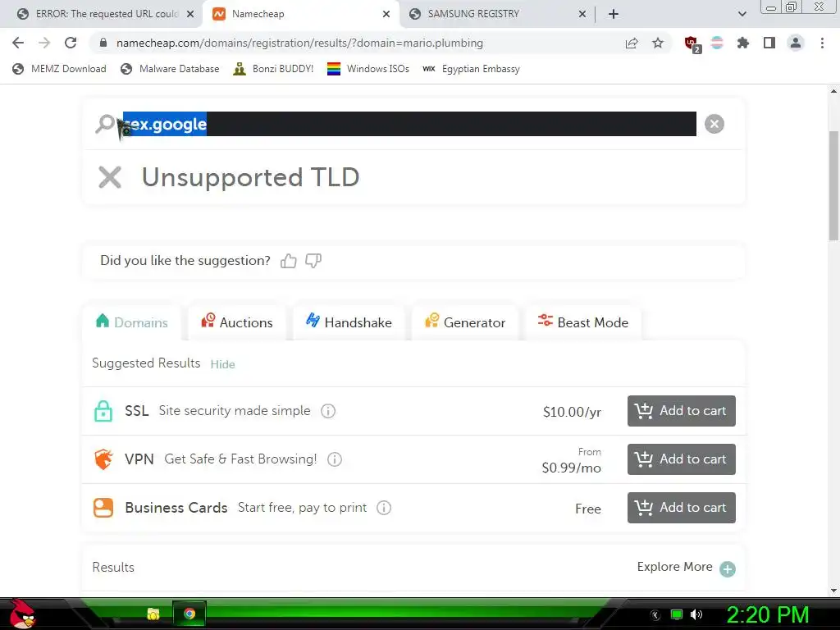Add VPN to cart
This screenshot has width=840, height=630.
682,459
